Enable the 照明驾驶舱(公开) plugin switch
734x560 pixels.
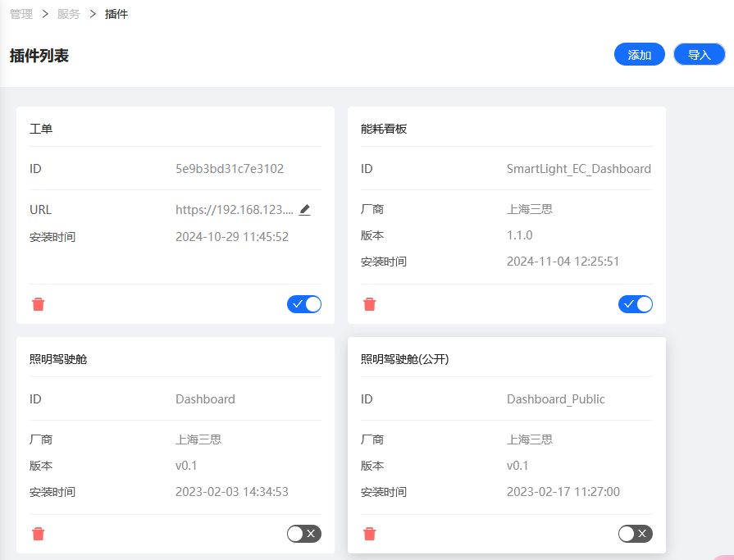tap(636, 533)
